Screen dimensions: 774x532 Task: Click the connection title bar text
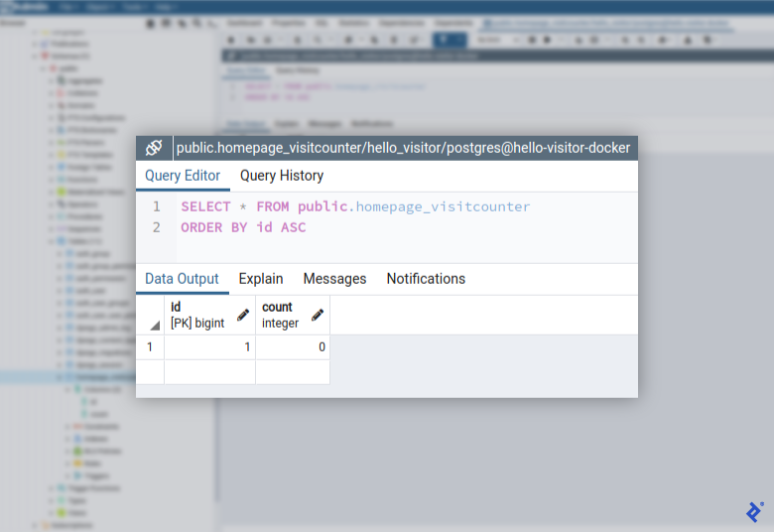[x=403, y=148]
